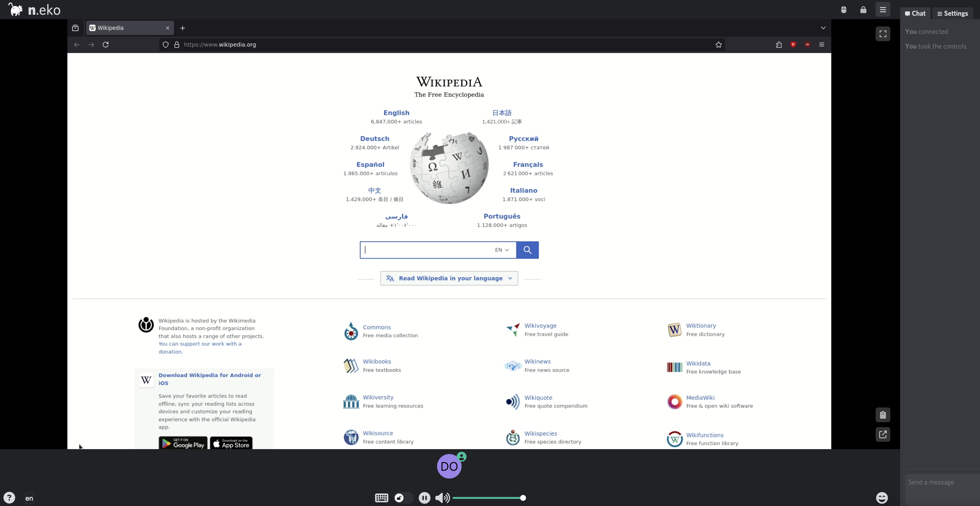Open the Firefox application menu
Image resolution: width=980 pixels, height=506 pixels.
tap(821, 45)
